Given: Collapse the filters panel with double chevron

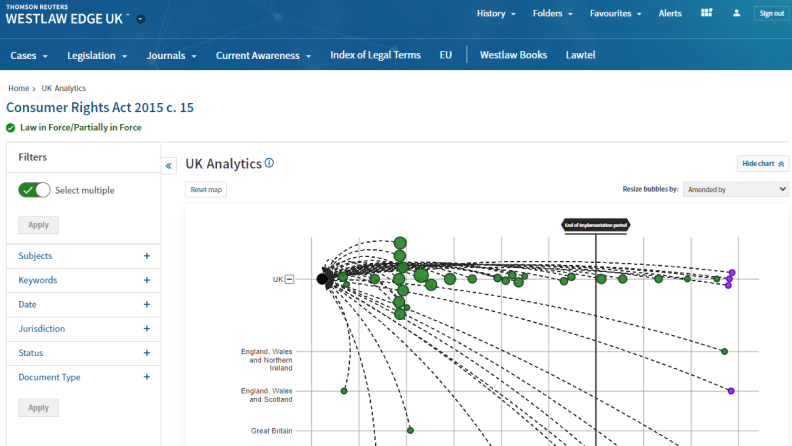Looking at the screenshot, I should [169, 166].
